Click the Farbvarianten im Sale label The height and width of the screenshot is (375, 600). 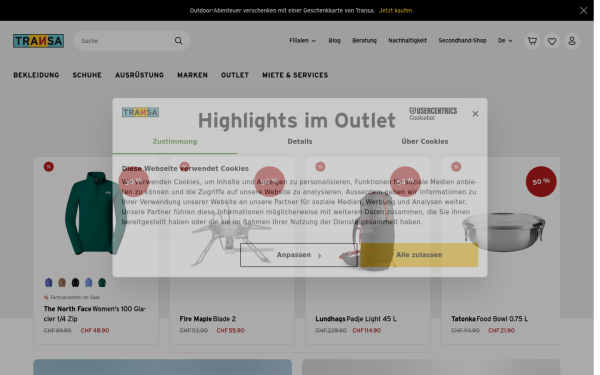pos(72,297)
